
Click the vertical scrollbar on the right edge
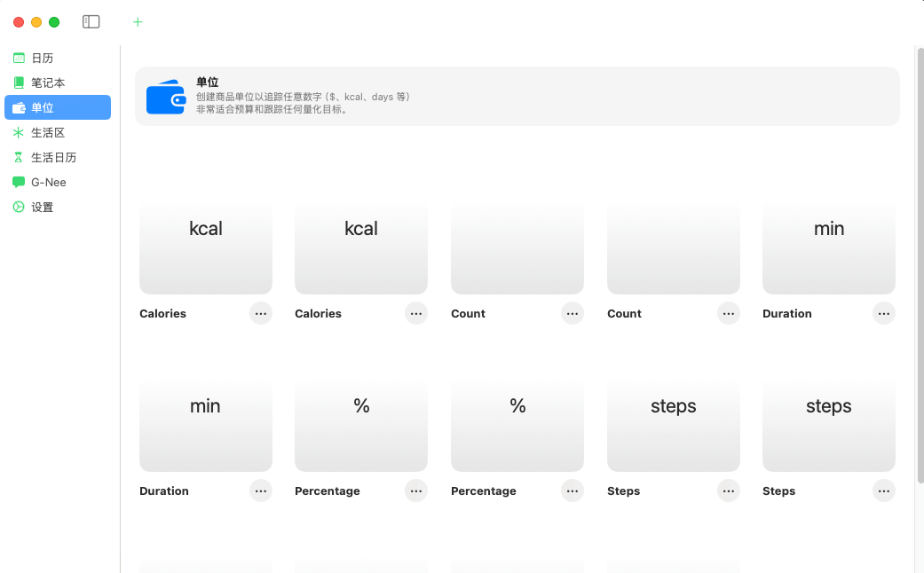pos(920,266)
